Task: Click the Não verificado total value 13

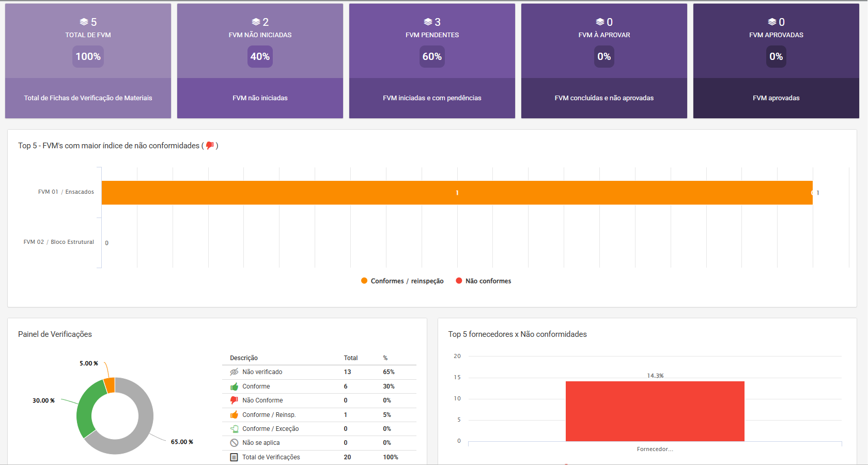Action: (x=347, y=372)
